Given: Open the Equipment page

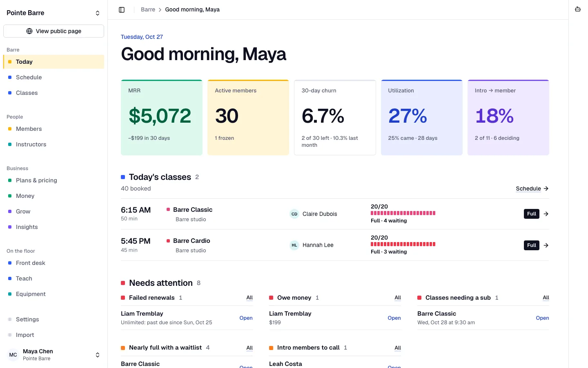Looking at the screenshot, I should tap(53, 294).
